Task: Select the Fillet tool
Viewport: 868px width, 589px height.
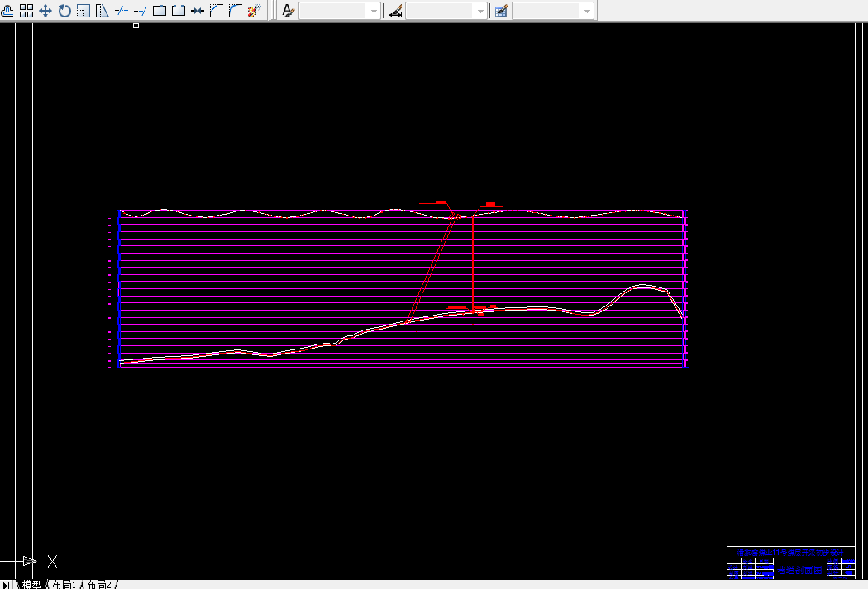Action: point(236,11)
